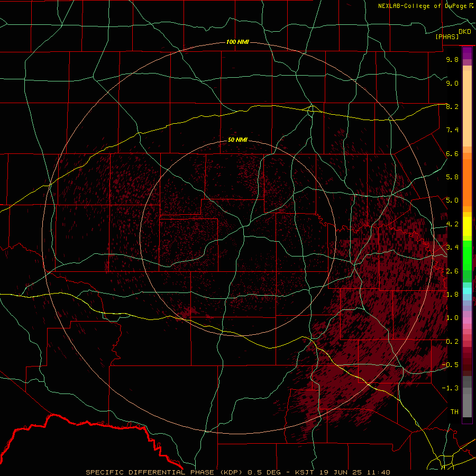This screenshot has height=476, width=476.
Task: Click the -1.3 value on color scale
Action: 450,388
